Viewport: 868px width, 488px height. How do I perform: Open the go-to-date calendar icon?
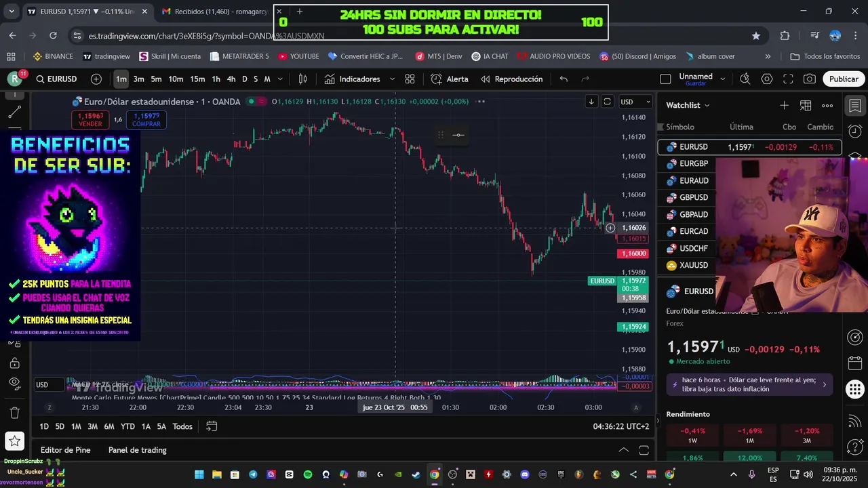[212, 426]
